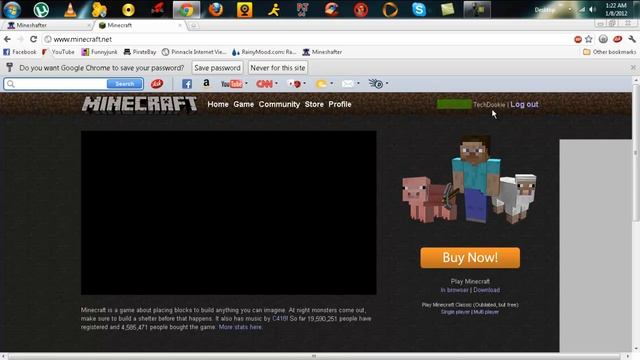Open Facebook bookmark
The image size is (640, 360).
[20, 52]
